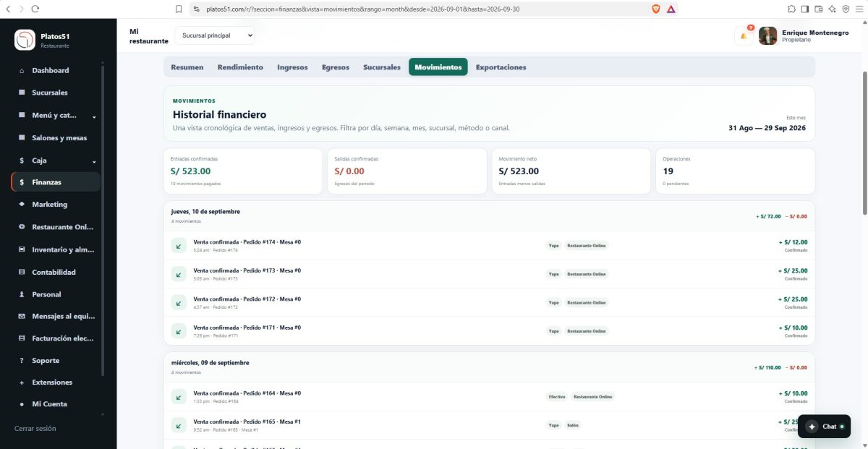Go back in browser history
The width and height of the screenshot is (868, 449).
tap(9, 9)
